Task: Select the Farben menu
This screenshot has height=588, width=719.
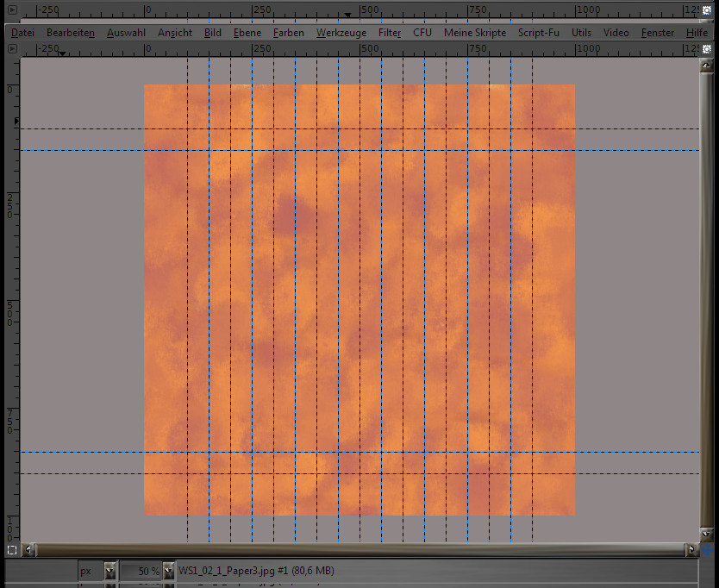Action: (289, 32)
